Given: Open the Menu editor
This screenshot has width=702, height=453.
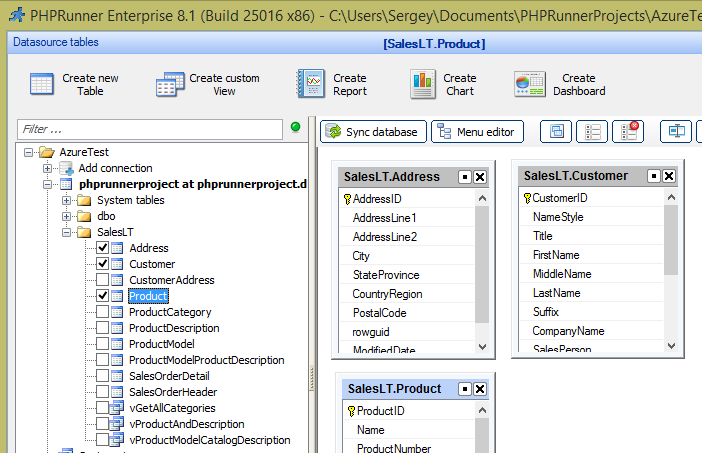Looking at the screenshot, I should pyautogui.click(x=477, y=132).
